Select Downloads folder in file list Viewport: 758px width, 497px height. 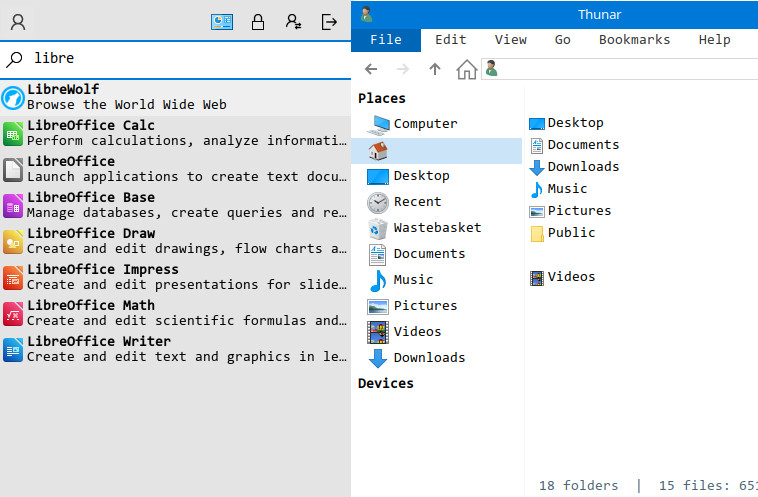click(574, 167)
